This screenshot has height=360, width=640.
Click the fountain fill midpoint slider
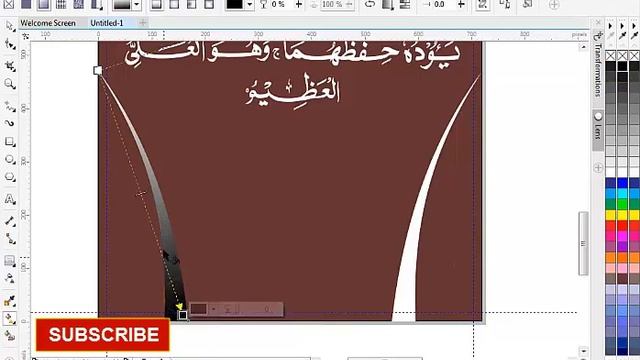point(140,194)
